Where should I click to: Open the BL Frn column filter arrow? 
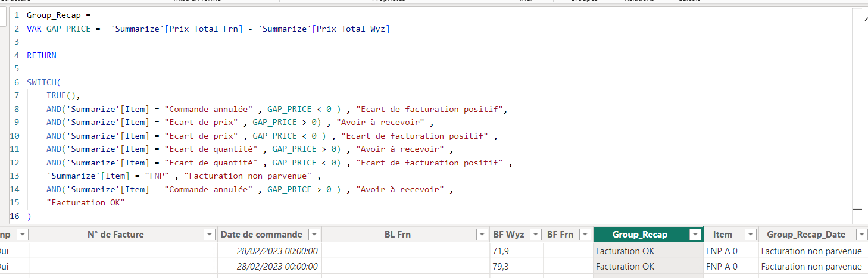(x=482, y=235)
